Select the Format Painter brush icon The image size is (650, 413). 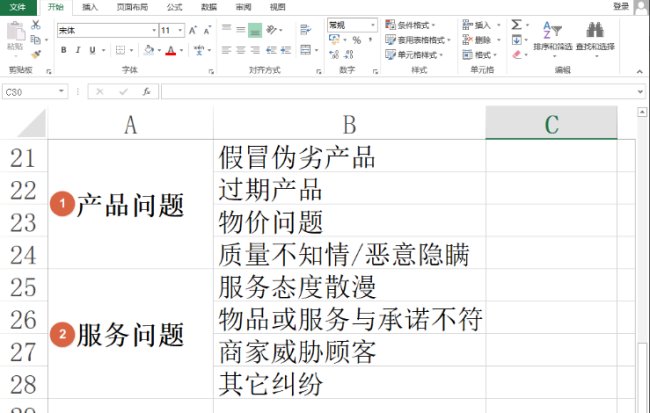[x=36, y=53]
